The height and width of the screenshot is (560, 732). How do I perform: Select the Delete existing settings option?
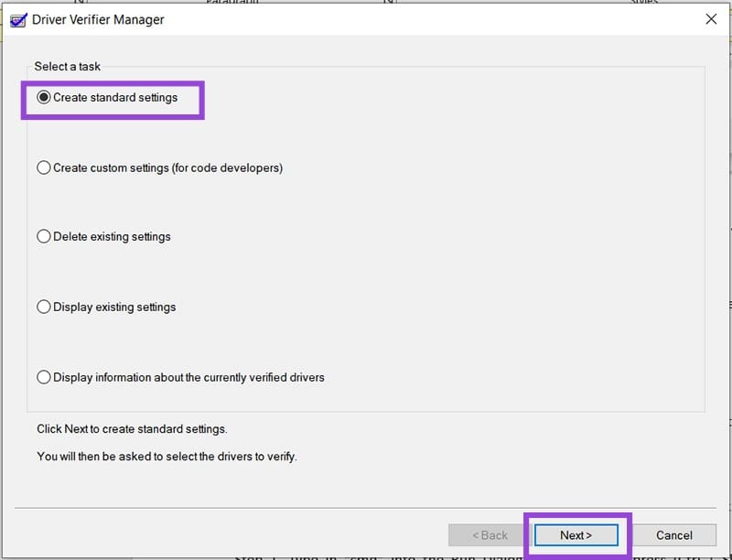pos(43,236)
